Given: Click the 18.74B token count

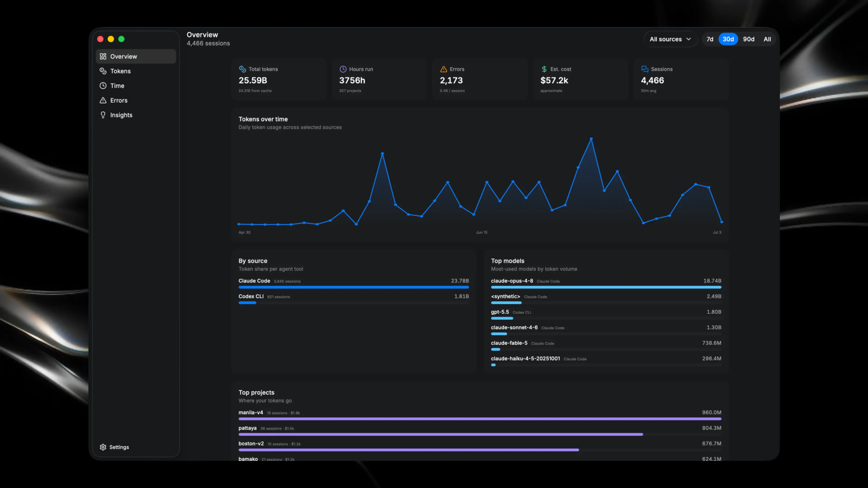Looking at the screenshot, I should [712, 281].
